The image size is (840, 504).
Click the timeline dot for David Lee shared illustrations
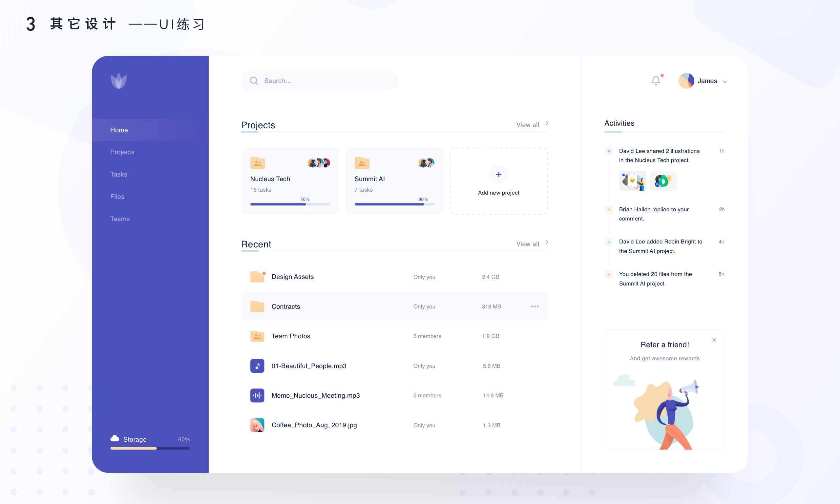[x=609, y=151]
